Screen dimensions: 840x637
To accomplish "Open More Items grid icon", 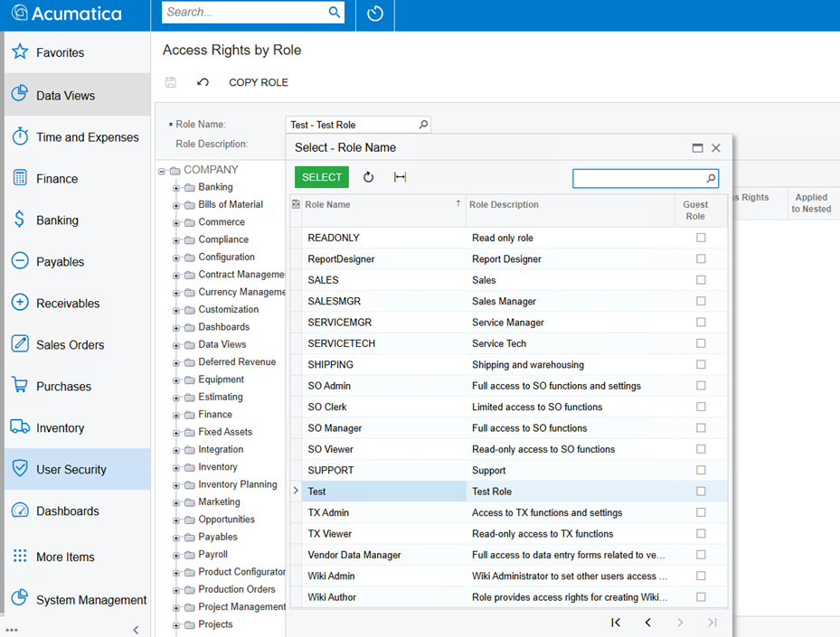I will 20,556.
